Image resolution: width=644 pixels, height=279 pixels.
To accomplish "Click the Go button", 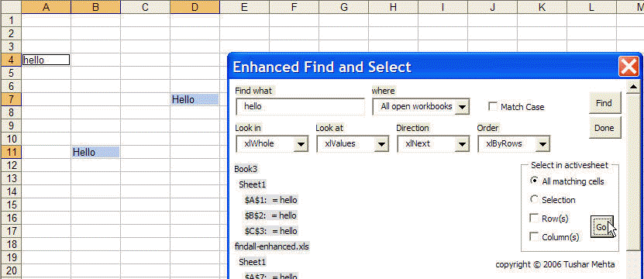I will point(601,227).
